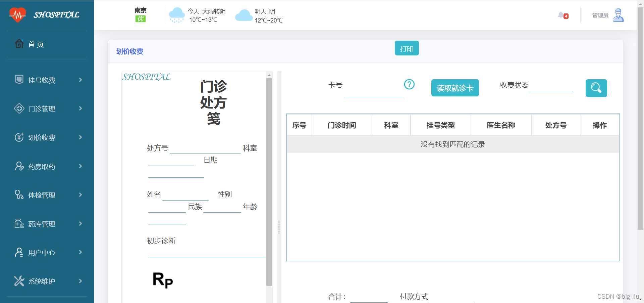Click the 药库管理 medicine box icon
Image resolution: width=644 pixels, height=303 pixels.
(19, 223)
